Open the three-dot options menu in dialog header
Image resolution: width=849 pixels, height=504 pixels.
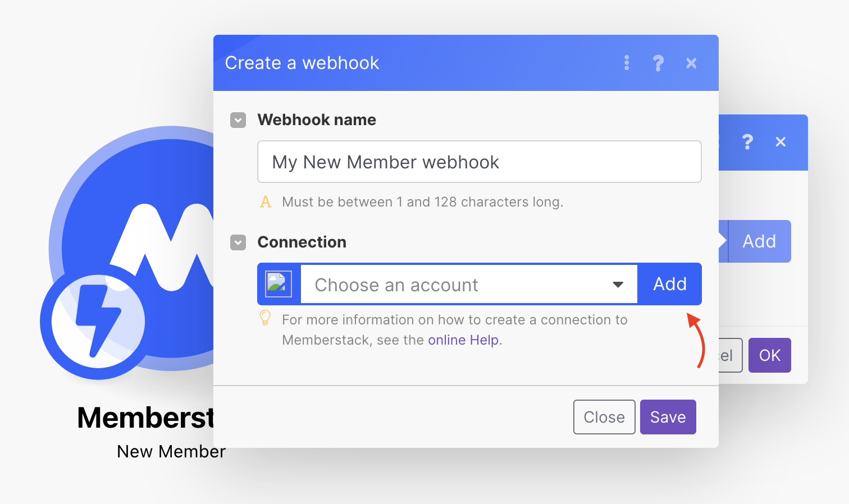point(627,63)
